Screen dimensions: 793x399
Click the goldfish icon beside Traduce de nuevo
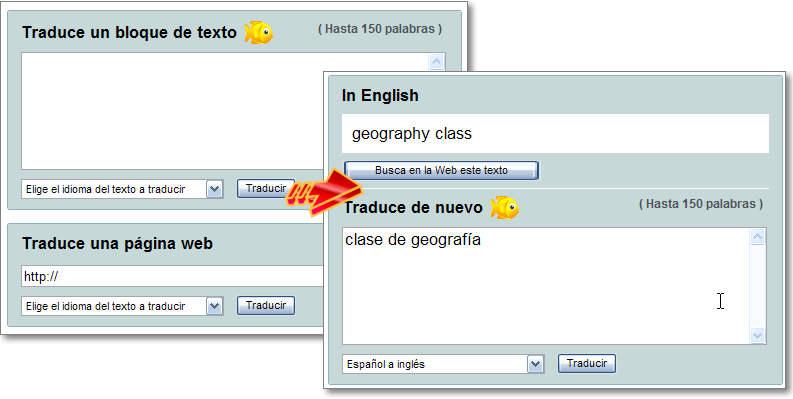pos(505,208)
